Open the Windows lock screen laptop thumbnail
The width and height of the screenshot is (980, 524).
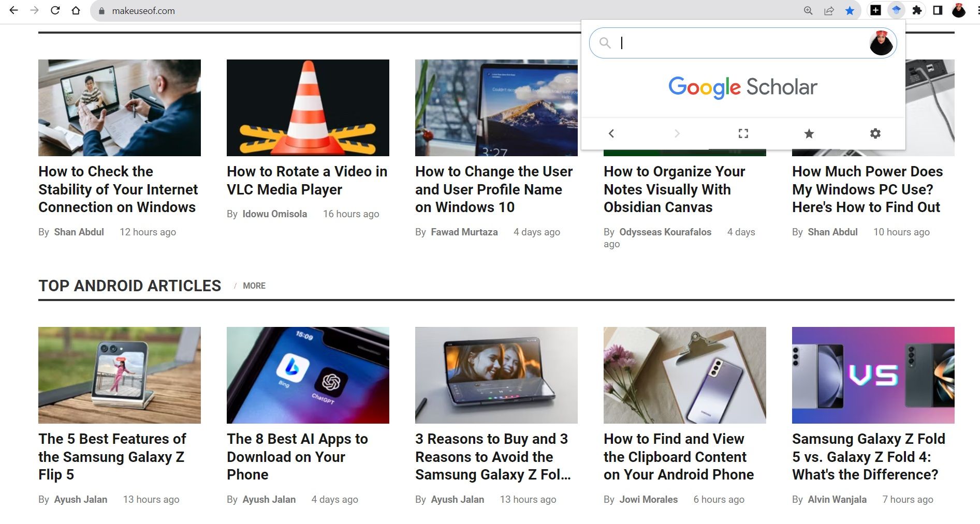click(496, 108)
